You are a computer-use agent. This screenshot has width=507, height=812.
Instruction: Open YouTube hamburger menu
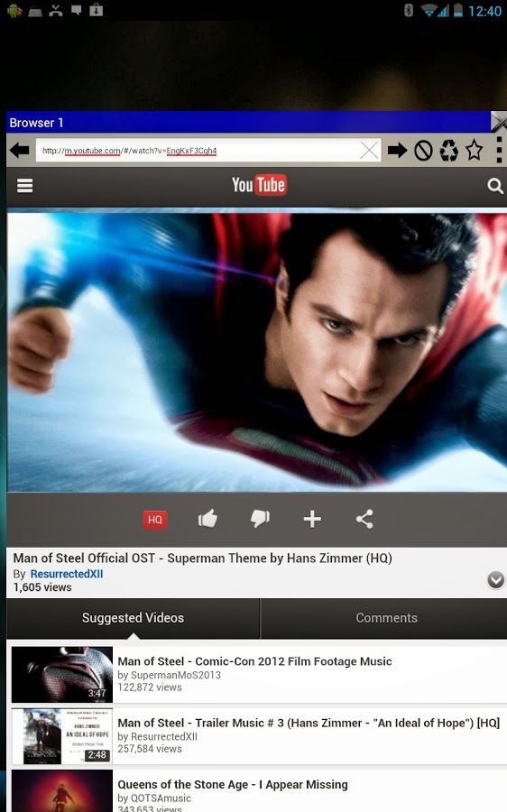click(25, 185)
